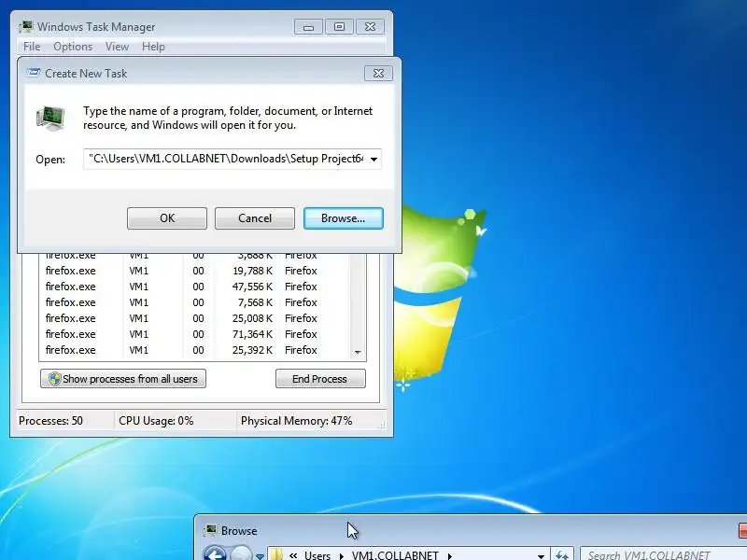Viewport: 747px width, 560px height.
Task: Close the Browse window
Action: 742,530
